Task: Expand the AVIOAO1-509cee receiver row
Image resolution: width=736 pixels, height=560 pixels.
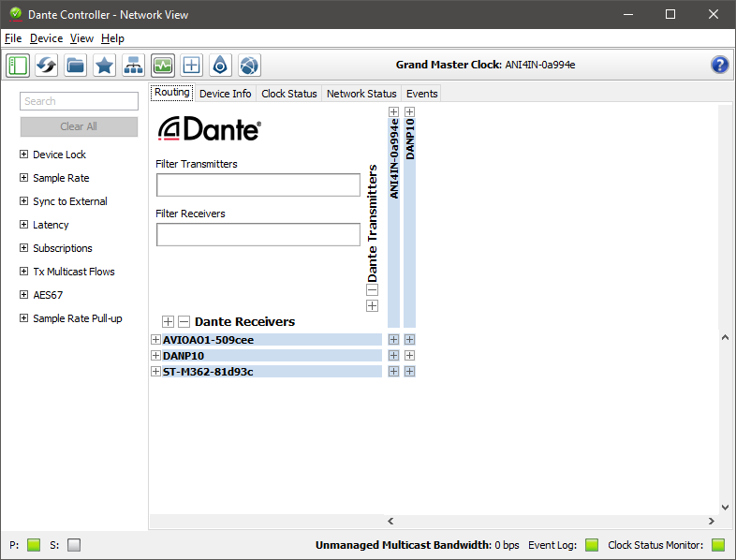Action: coord(155,339)
